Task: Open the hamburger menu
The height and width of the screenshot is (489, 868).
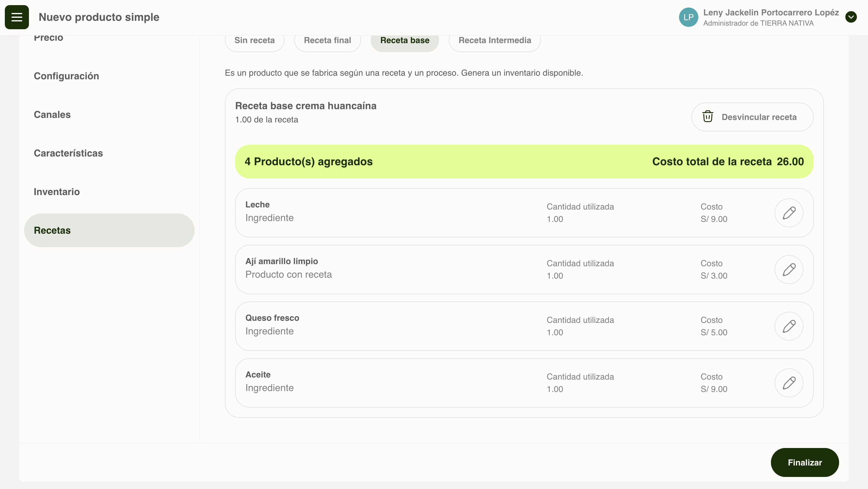Action: coord(17,17)
